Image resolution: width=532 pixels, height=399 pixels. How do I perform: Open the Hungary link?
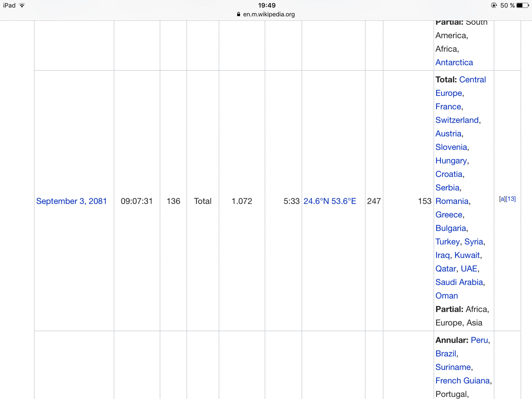(x=451, y=160)
